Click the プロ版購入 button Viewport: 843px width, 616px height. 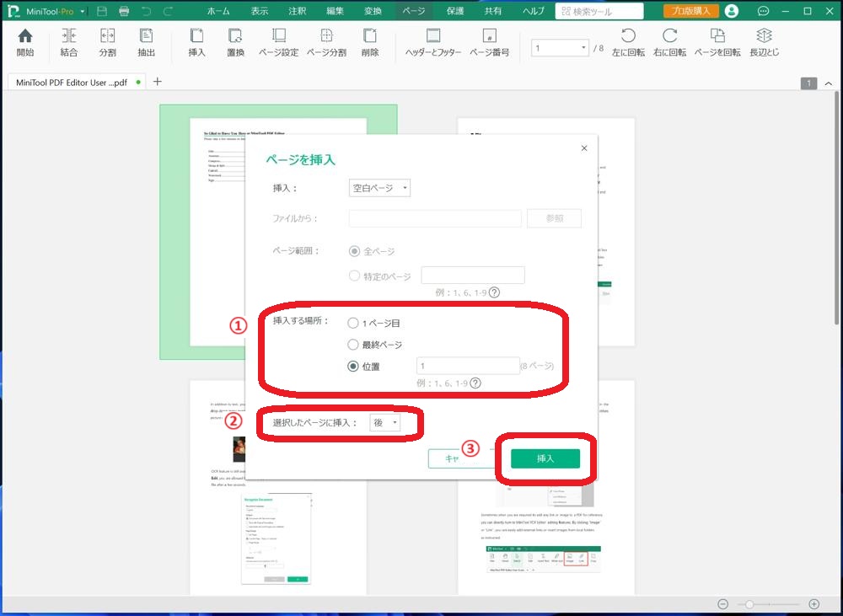pos(690,11)
